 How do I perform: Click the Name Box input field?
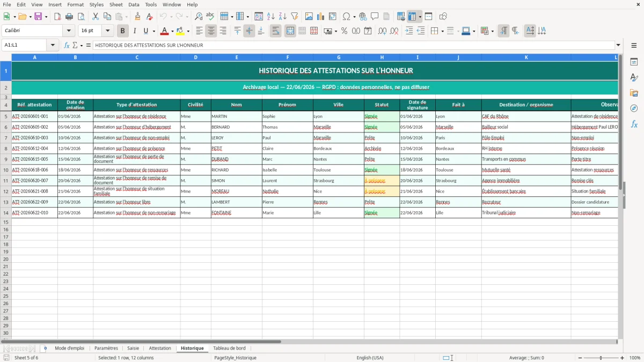click(25, 45)
